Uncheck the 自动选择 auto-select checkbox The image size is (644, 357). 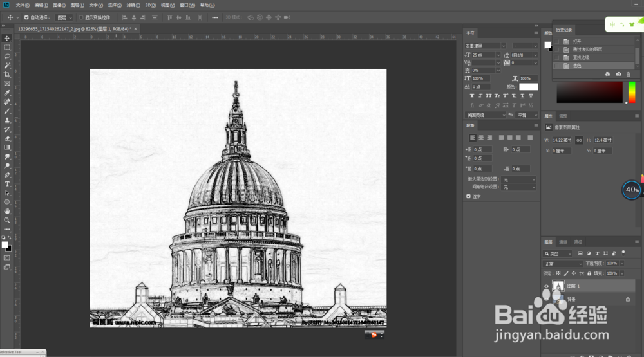[x=26, y=17]
